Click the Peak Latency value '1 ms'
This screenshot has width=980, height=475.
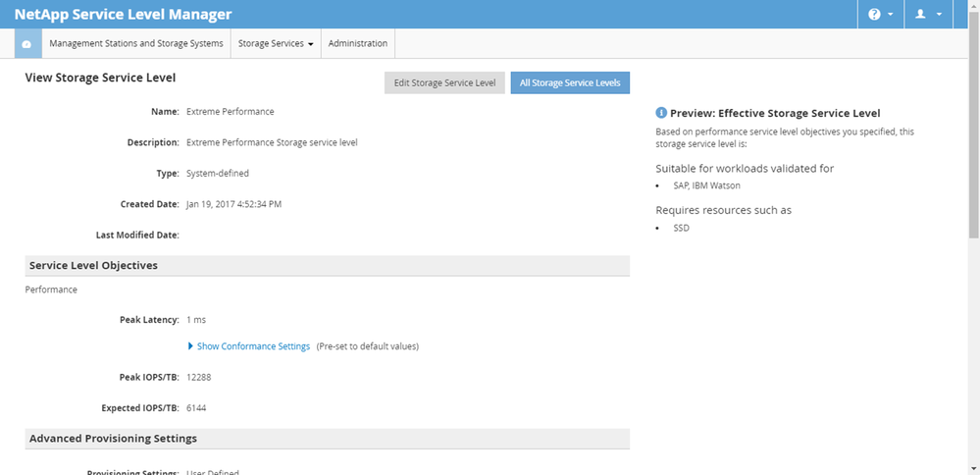tap(196, 320)
